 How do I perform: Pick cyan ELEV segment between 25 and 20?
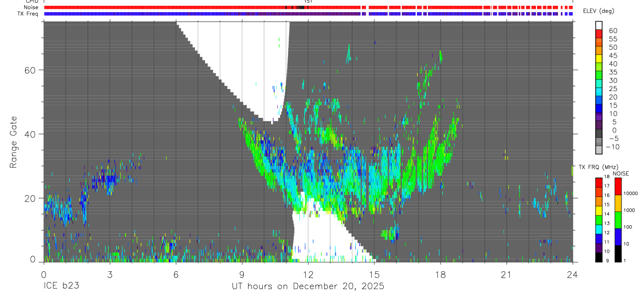click(599, 92)
